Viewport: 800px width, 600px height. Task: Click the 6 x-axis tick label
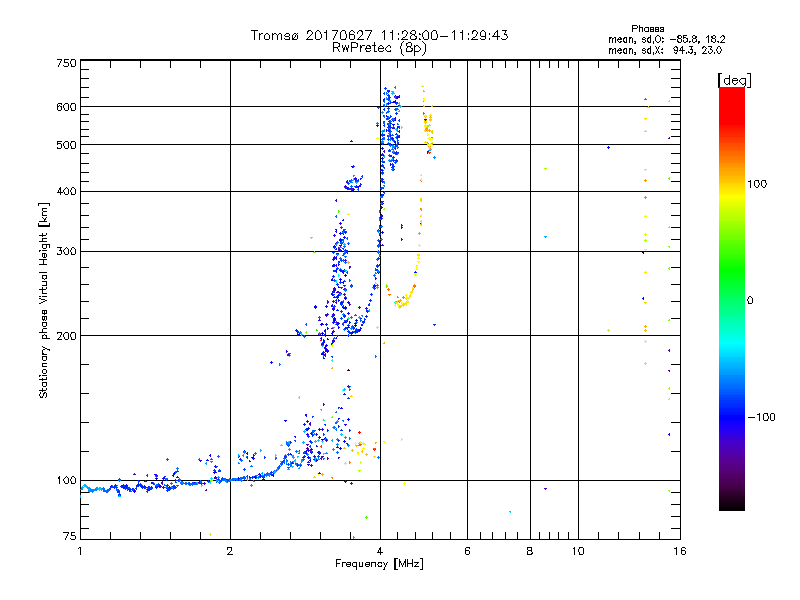[x=467, y=551]
